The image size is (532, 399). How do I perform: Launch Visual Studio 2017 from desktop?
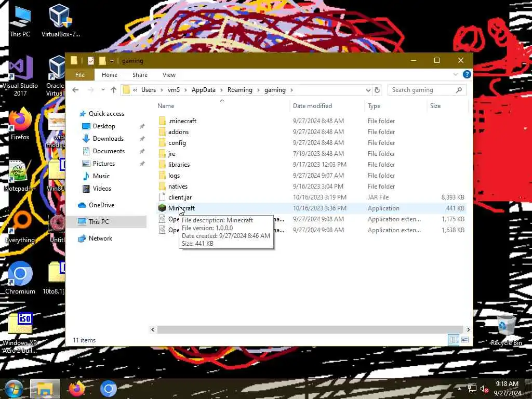pos(20,76)
